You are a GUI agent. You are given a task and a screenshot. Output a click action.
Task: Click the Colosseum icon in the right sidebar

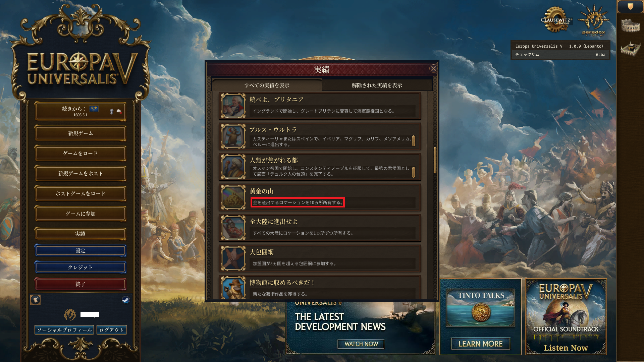pos(630,25)
